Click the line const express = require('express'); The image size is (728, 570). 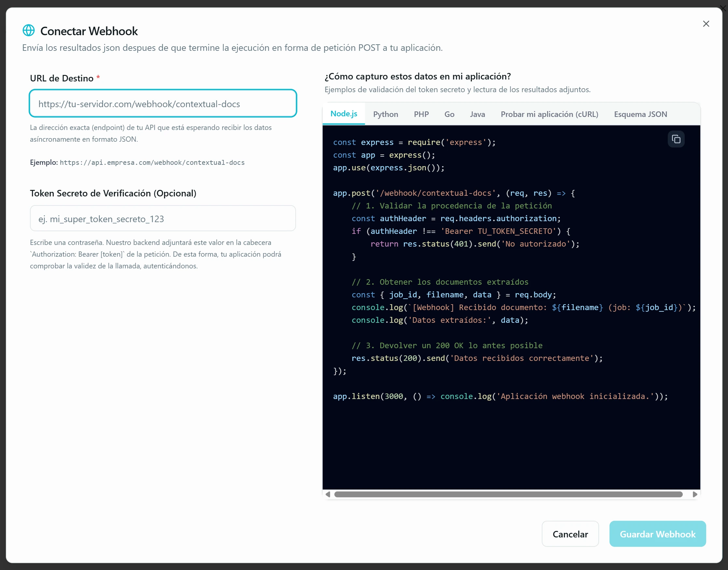pyautogui.click(x=414, y=142)
